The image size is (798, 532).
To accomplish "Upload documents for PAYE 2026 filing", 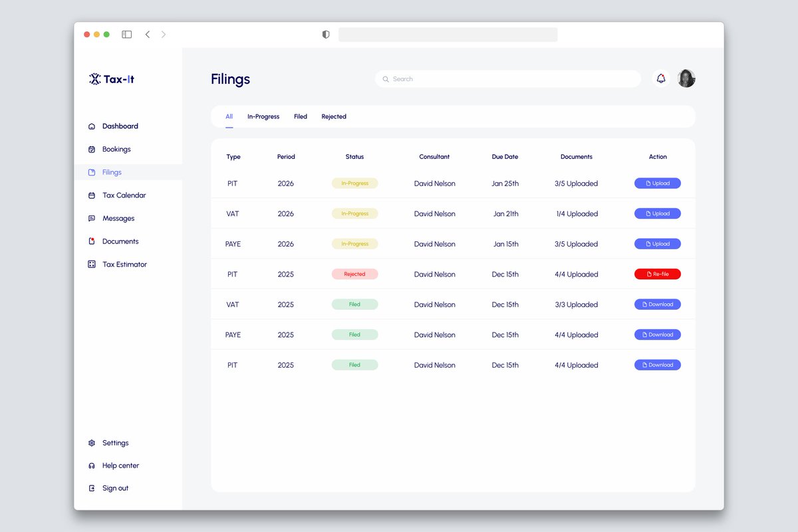I will click(658, 244).
